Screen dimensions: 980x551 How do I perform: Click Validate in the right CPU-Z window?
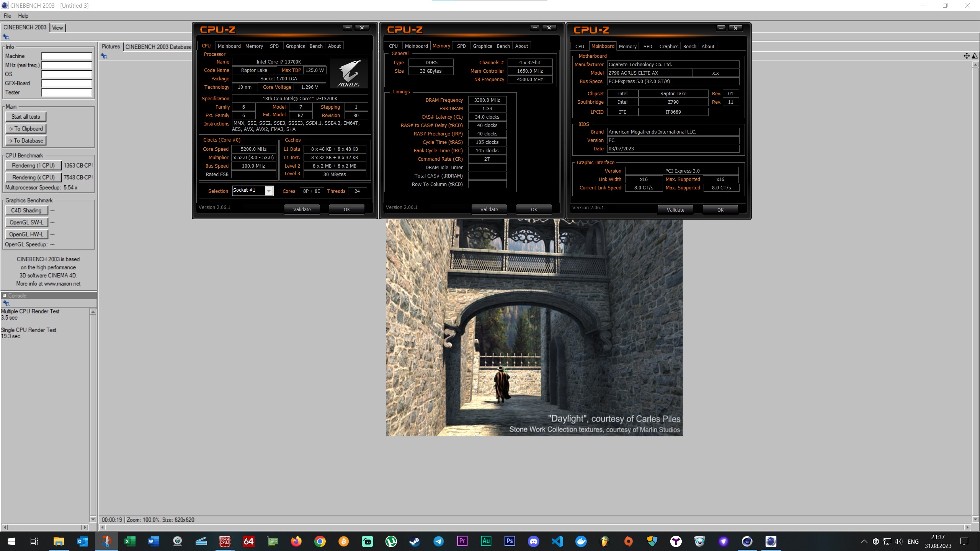click(676, 210)
